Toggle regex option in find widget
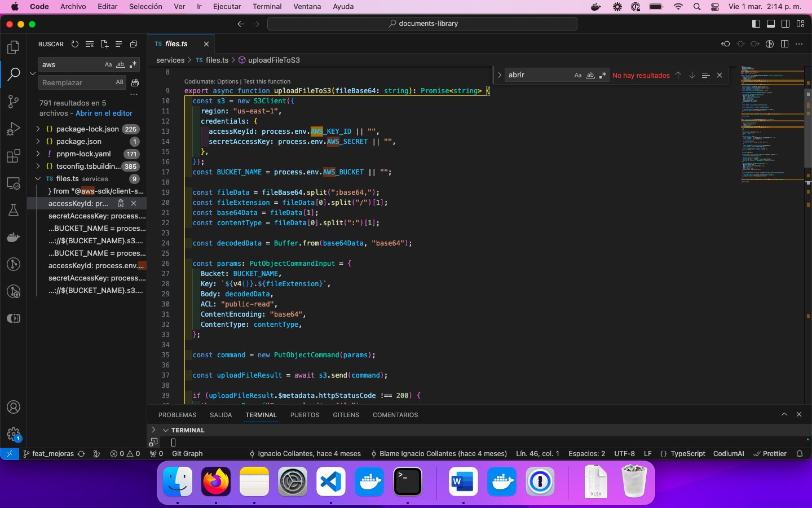 click(x=603, y=75)
